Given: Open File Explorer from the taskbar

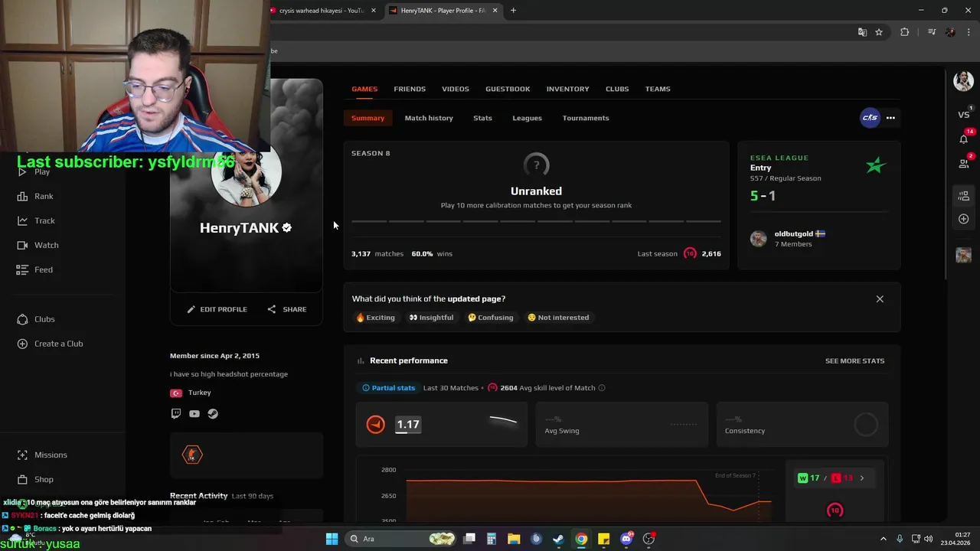Looking at the screenshot, I should 514,539.
